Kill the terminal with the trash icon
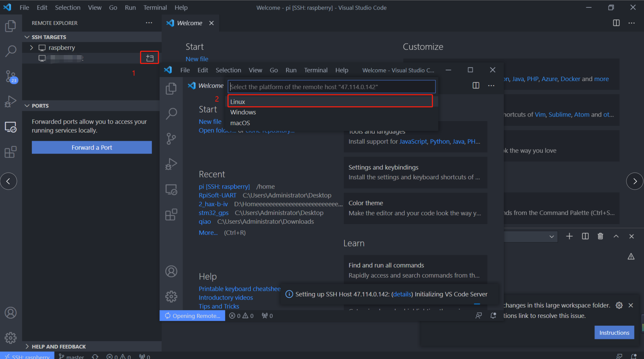The image size is (644, 359). click(x=600, y=236)
